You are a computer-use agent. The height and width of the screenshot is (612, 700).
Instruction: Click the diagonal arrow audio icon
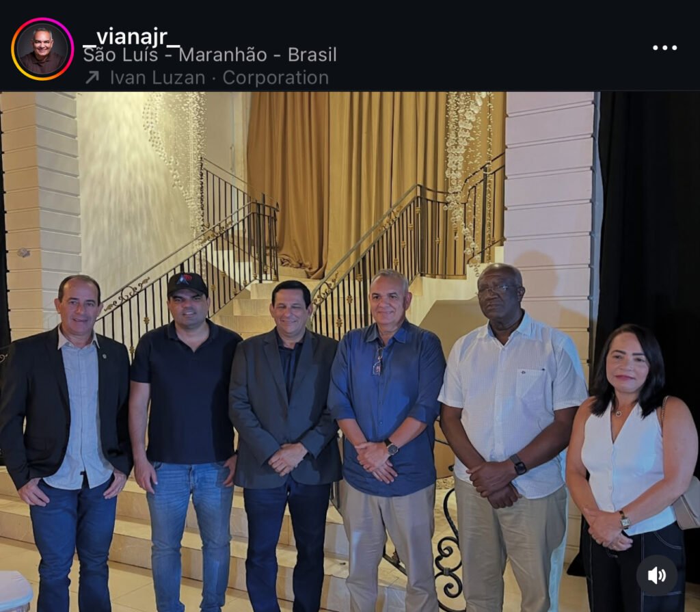[92, 78]
